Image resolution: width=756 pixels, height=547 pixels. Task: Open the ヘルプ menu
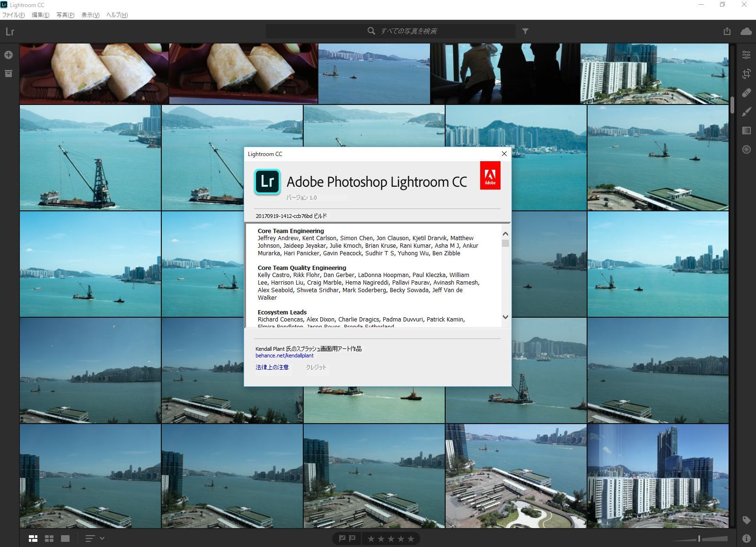tap(117, 15)
